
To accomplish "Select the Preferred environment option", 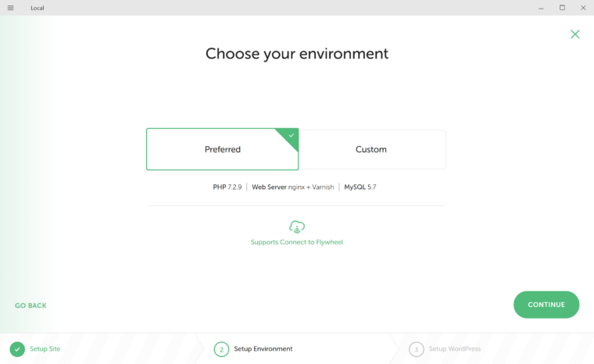I will pos(223,149).
